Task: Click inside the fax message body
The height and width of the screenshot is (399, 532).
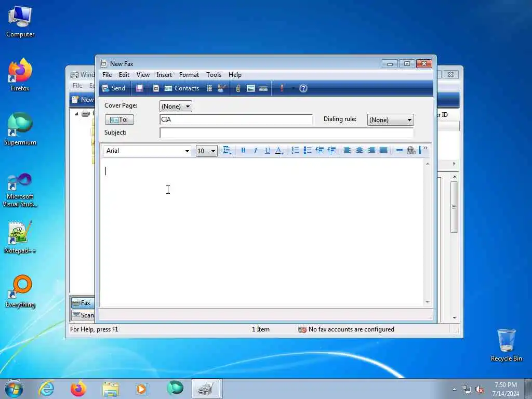Action: pos(262,233)
